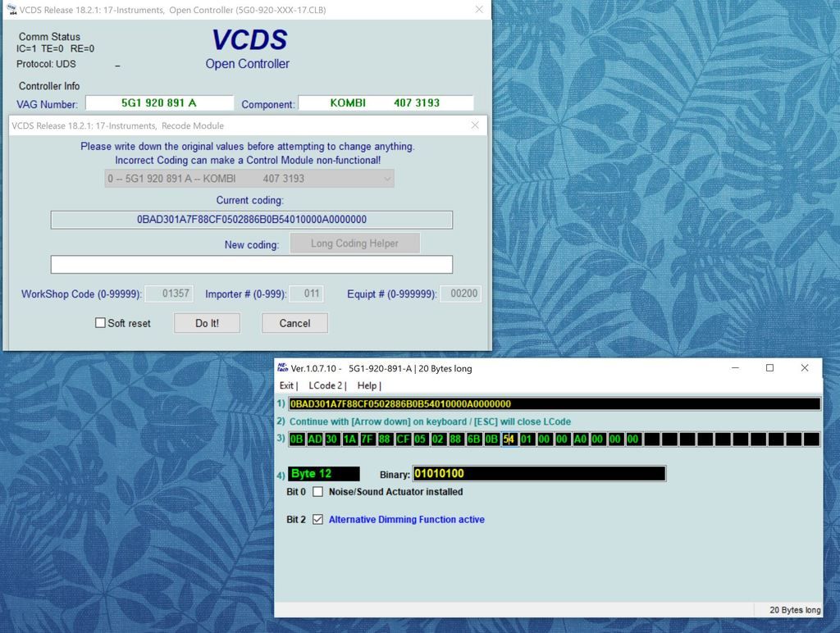
Task: Click the Cancel button
Action: tap(294, 323)
